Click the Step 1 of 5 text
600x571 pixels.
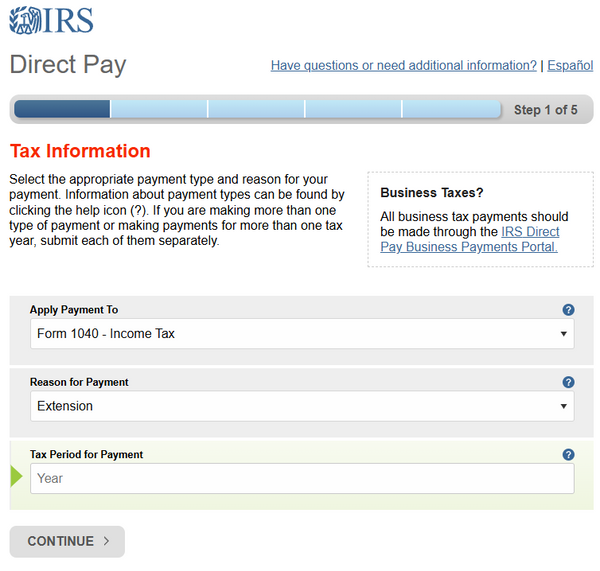point(546,110)
